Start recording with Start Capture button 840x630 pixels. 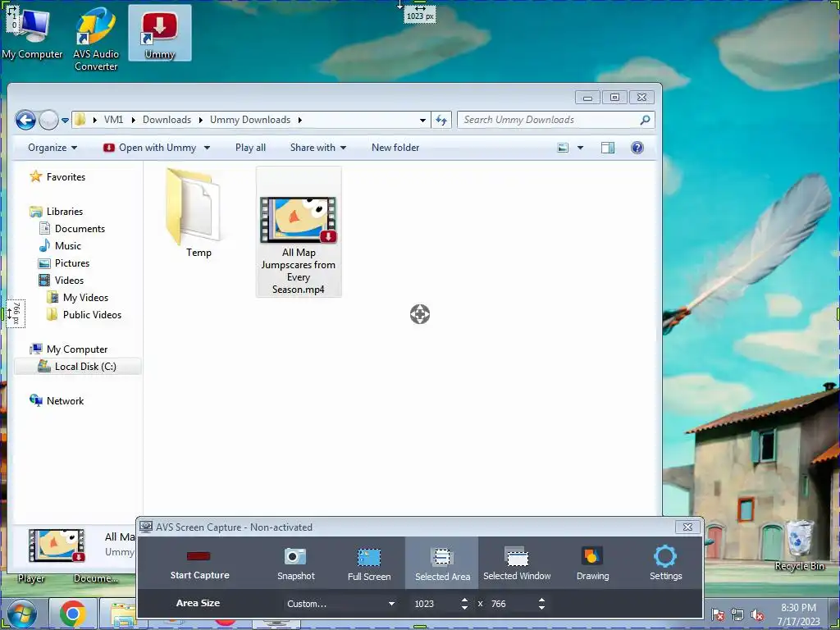point(199,564)
